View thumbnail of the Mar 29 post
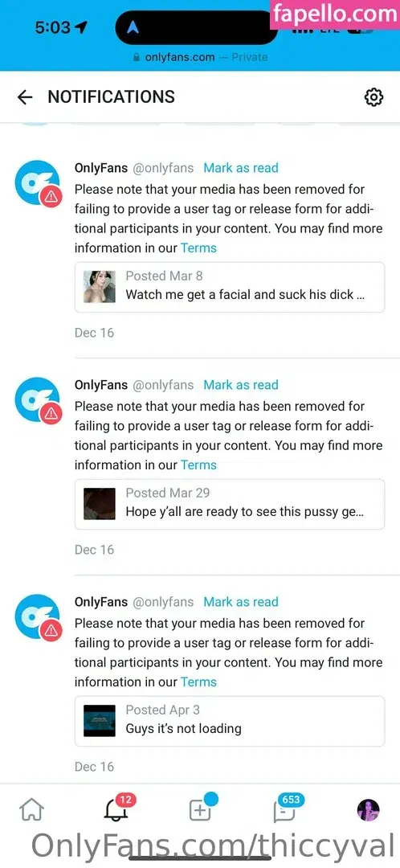The width and height of the screenshot is (400, 868). 100,504
